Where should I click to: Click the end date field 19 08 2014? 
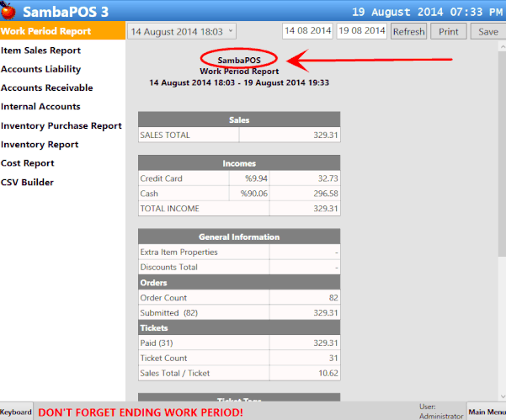tap(362, 31)
